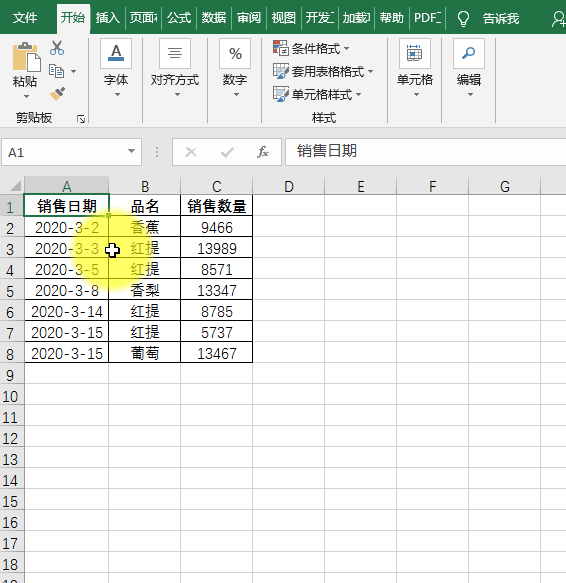The image size is (566, 583).
Task: Click the 套用表格格式 table format icon
Action: (x=281, y=71)
